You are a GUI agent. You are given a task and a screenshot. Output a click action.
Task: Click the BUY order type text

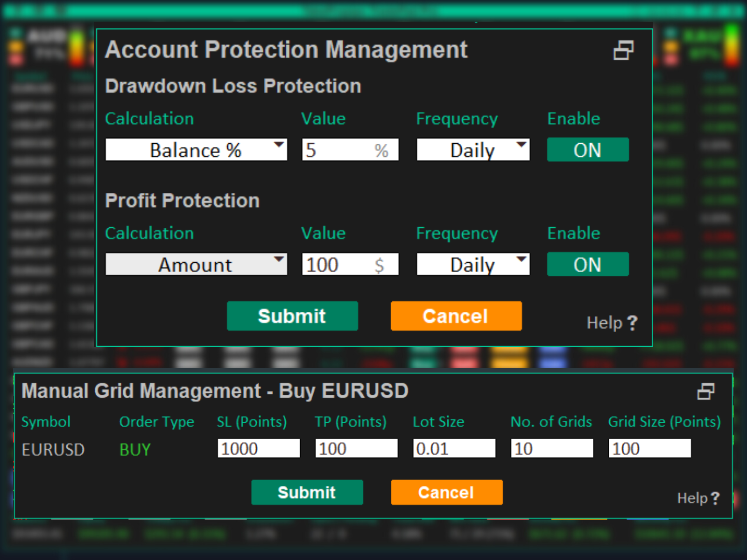[135, 450]
